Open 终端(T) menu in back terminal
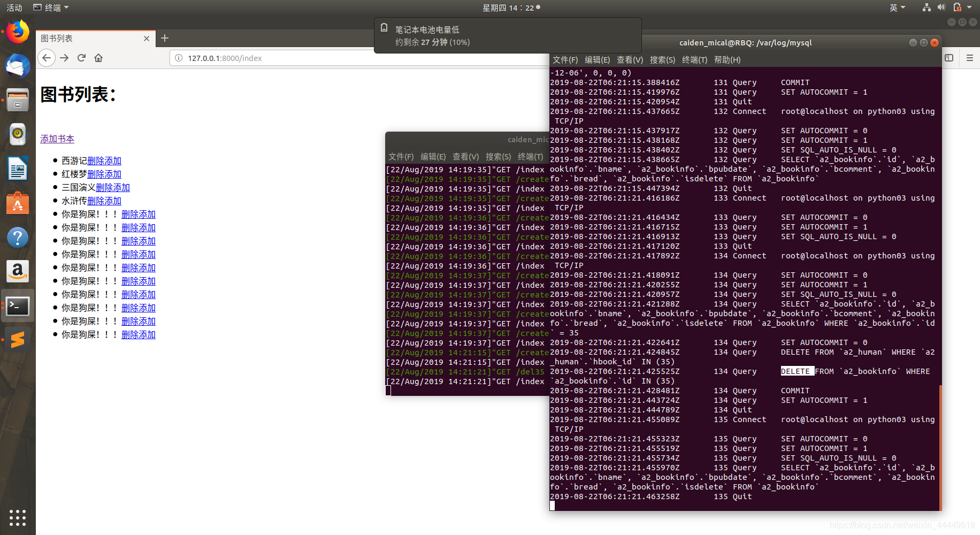The image size is (980, 535). point(530,157)
